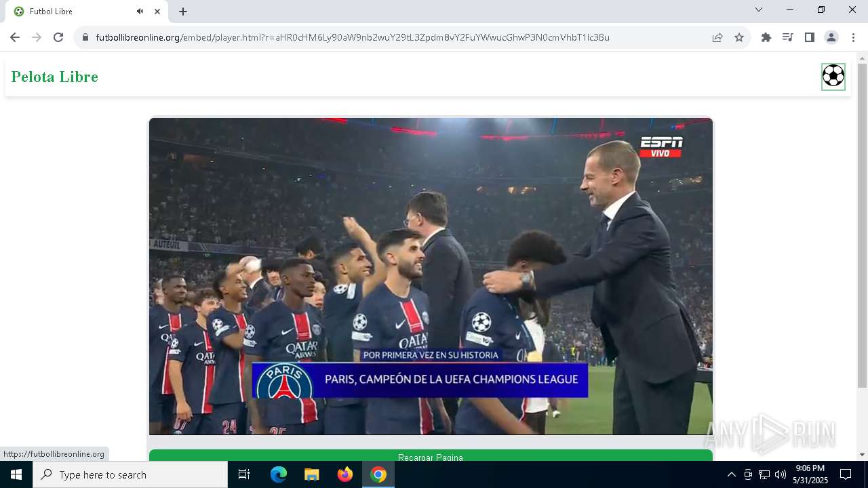Screen dimensions: 868x488
Task: Switch to the Chrome taskbar icon
Action: pyautogui.click(x=378, y=474)
